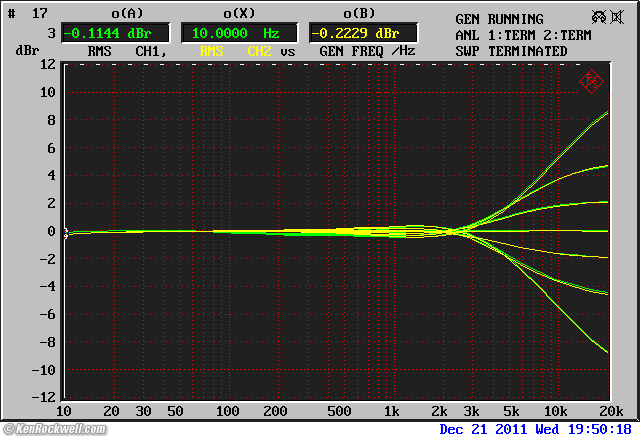Click the 100 frequency axis label
This screenshot has width=640, height=436.
[227, 411]
